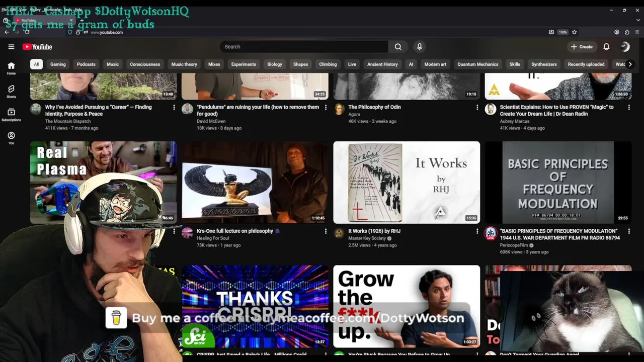
Task: Open the YouTube guide hamburger menu
Action: click(x=11, y=47)
